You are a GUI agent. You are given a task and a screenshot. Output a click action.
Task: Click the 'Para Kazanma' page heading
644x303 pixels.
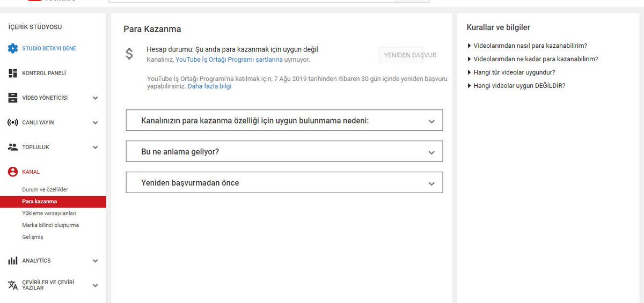[x=152, y=29]
